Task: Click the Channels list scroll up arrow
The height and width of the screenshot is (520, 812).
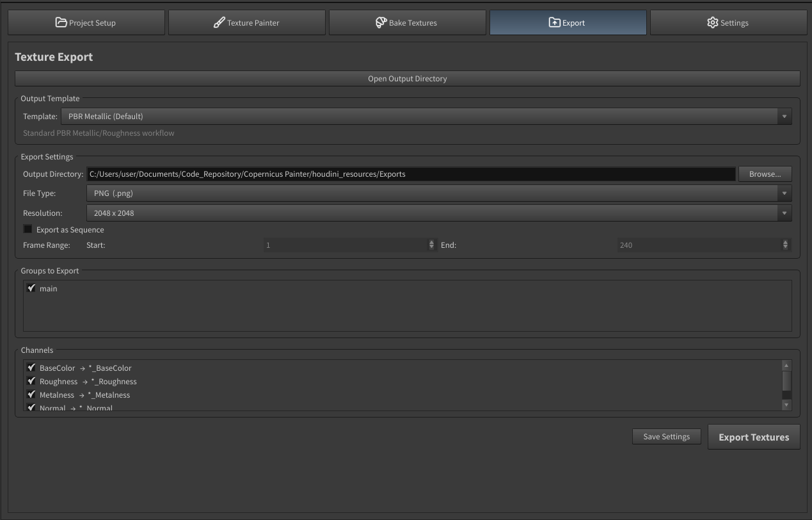Action: click(x=786, y=365)
